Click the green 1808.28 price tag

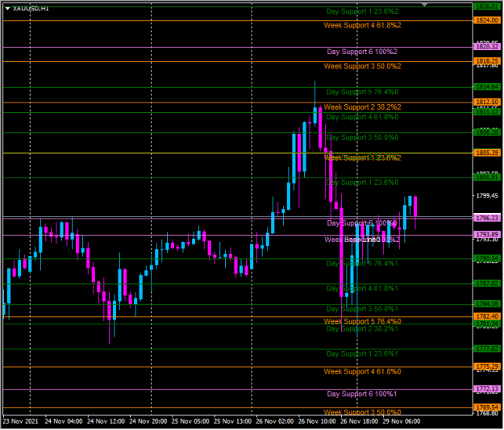[x=487, y=132]
